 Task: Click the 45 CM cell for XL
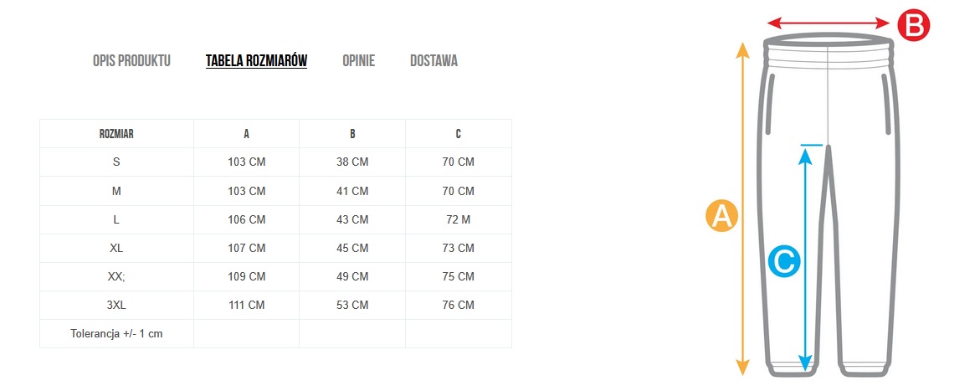pos(352,248)
